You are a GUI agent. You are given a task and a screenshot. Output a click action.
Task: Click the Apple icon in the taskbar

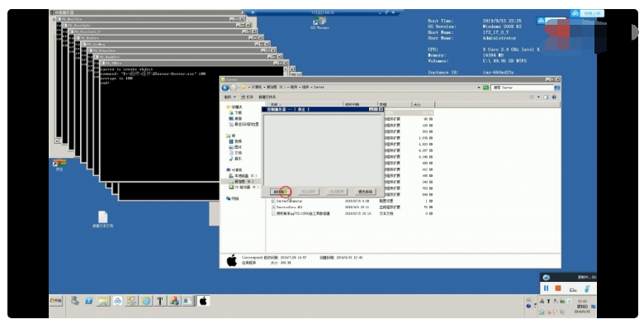point(203,301)
